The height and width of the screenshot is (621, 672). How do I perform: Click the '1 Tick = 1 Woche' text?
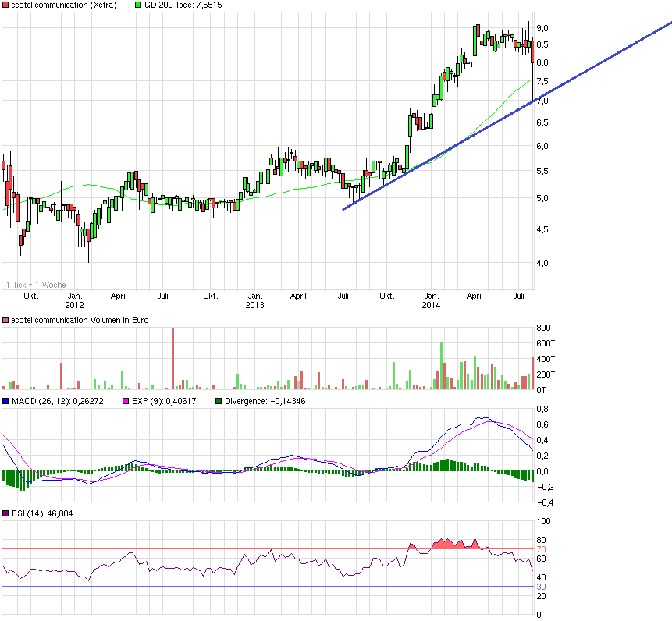(x=36, y=285)
